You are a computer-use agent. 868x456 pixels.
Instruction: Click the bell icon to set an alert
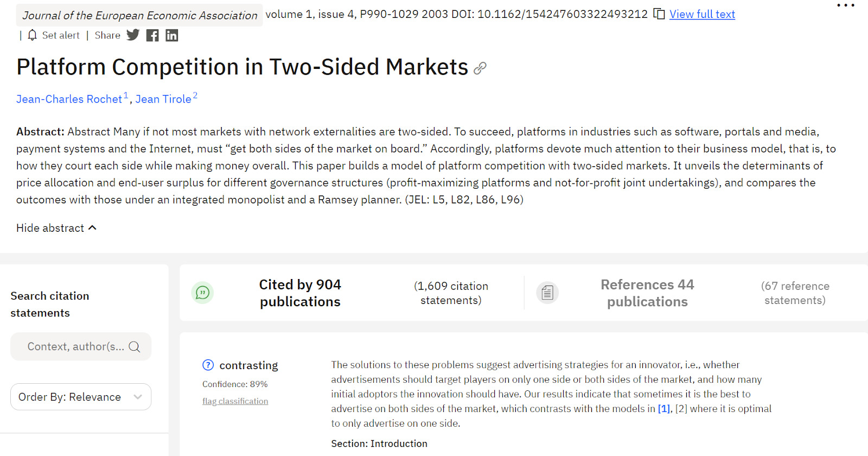tap(32, 35)
